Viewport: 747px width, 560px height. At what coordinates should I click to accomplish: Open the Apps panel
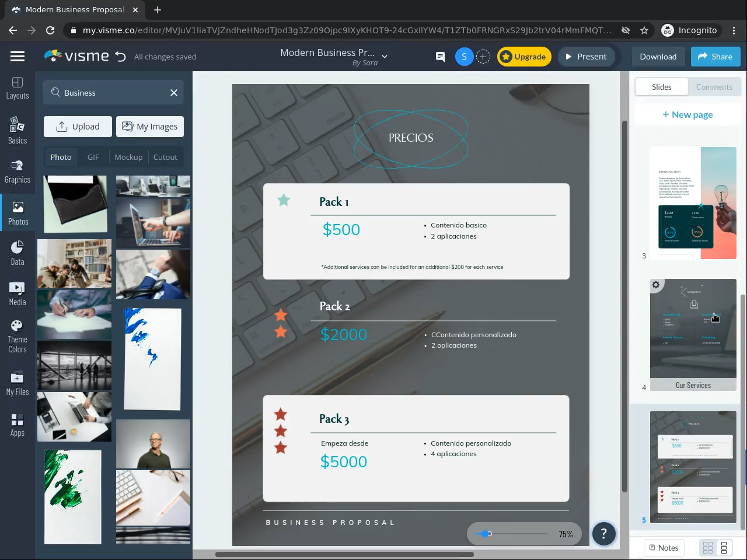18,425
